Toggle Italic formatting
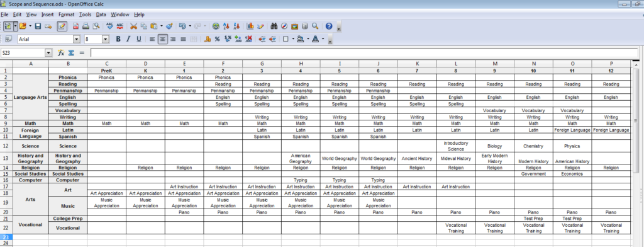Image resolution: width=644 pixels, height=247 pixels. 128,39
